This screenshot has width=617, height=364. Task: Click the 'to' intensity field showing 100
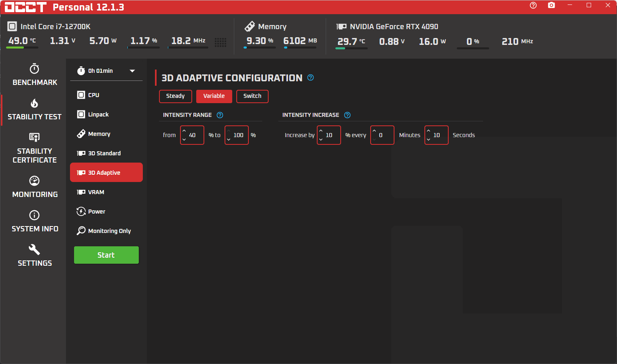click(x=237, y=135)
